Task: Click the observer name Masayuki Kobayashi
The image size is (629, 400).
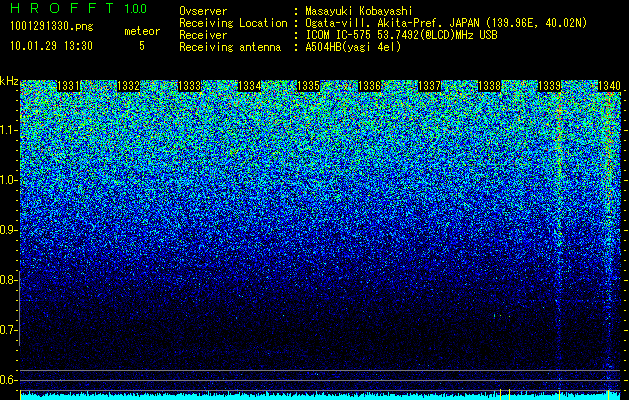Action: point(359,11)
